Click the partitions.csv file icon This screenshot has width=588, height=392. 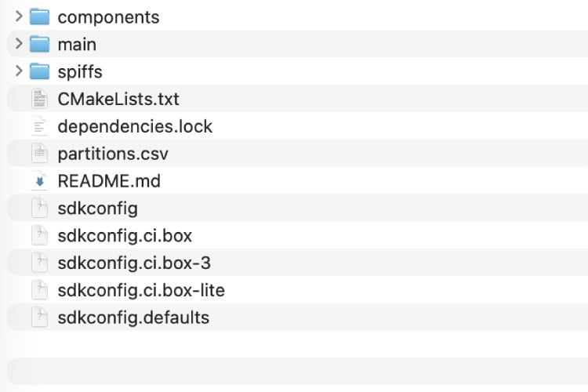[39, 154]
